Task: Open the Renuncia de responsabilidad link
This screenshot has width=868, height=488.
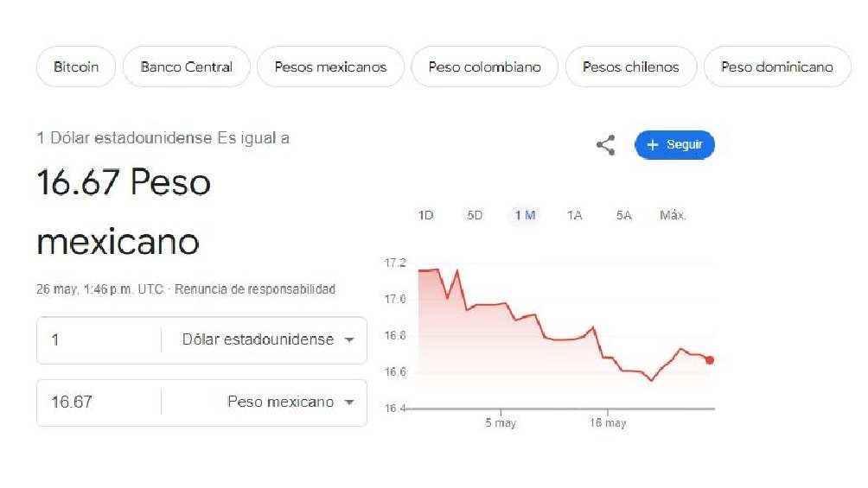Action: (x=255, y=289)
